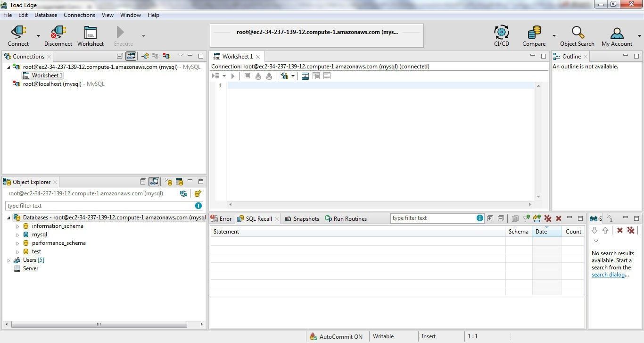Sort by the Count column header
644x343 pixels.
[573, 232]
